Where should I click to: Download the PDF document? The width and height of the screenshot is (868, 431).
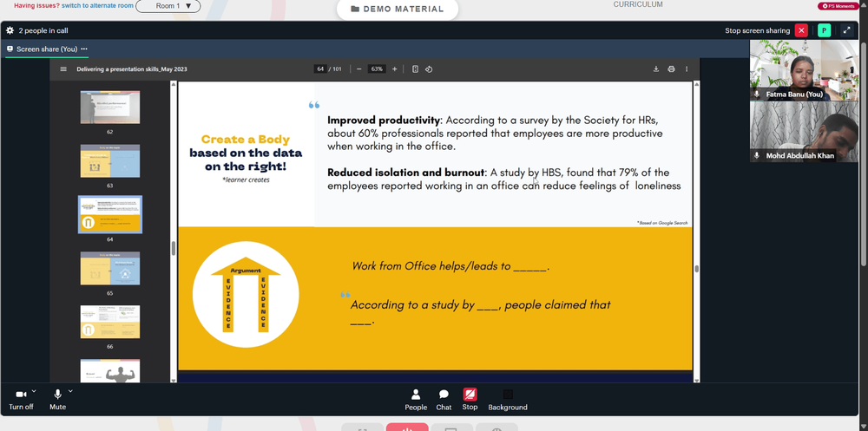coord(656,69)
